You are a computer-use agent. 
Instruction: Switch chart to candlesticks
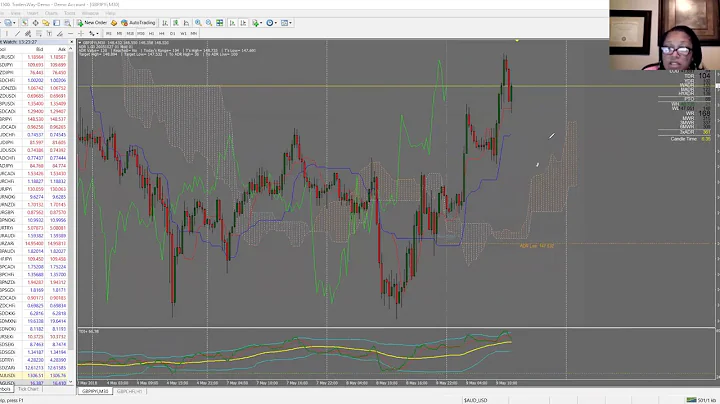(175, 22)
